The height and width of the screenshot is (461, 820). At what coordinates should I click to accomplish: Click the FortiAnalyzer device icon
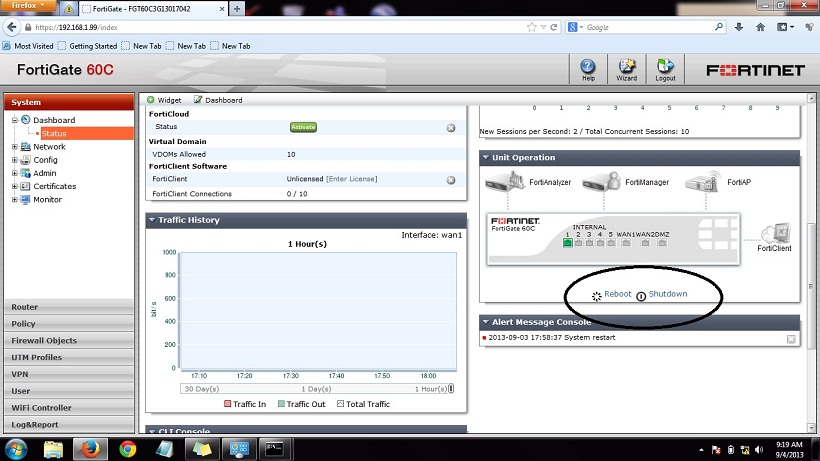click(505, 182)
